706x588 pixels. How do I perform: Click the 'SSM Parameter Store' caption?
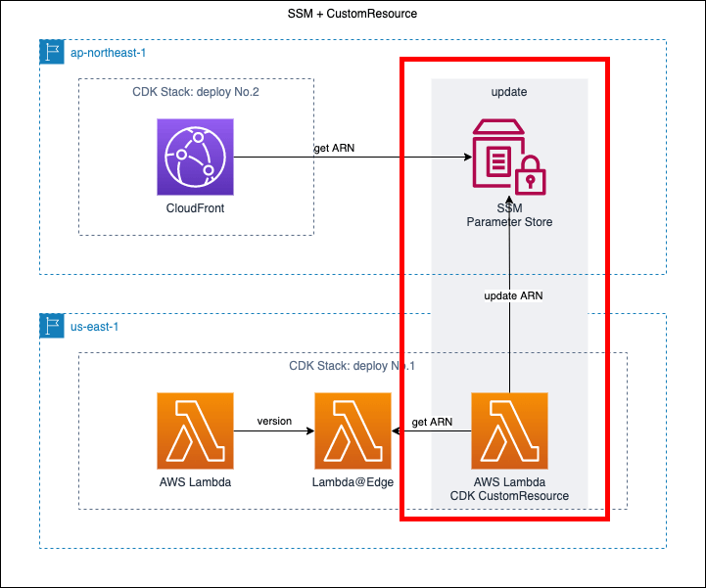(x=509, y=215)
